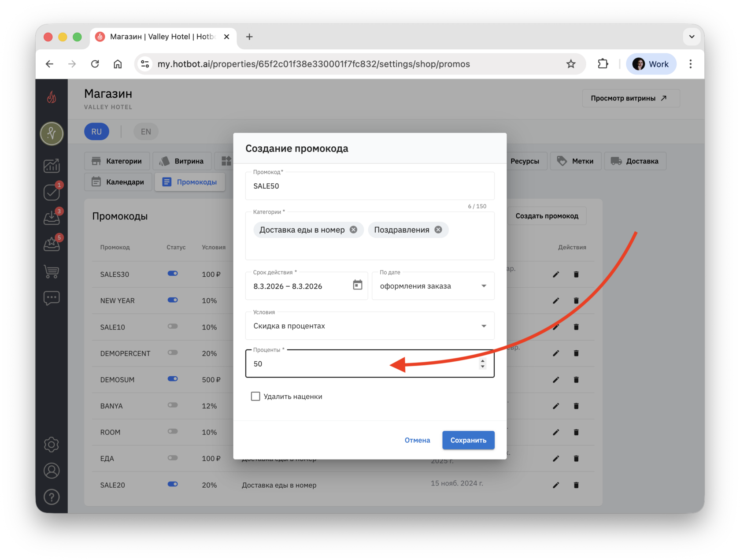Check the Удалить наценки checkbox
This screenshot has width=740, height=560.
point(255,396)
